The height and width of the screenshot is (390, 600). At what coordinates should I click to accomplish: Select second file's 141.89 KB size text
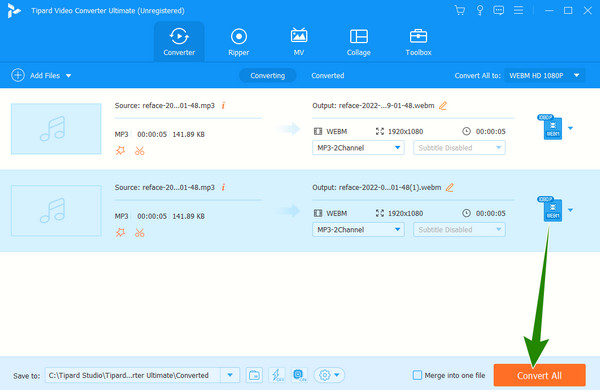click(189, 216)
